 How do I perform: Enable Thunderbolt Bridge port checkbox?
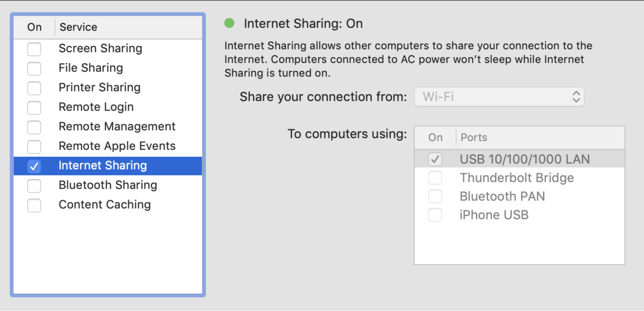tap(435, 178)
